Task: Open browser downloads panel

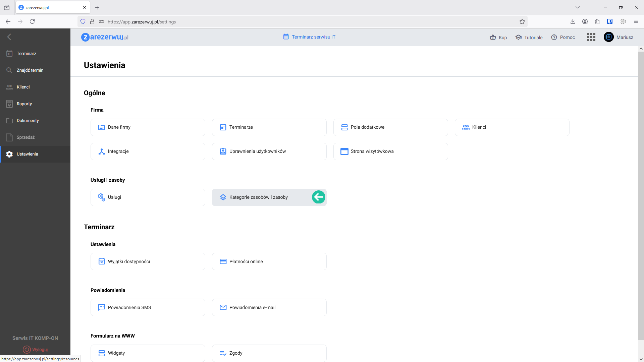Action: [573, 21]
